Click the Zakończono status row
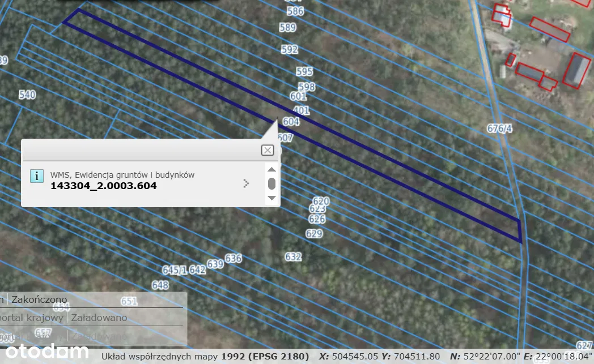The width and height of the screenshot is (594, 364). click(x=39, y=299)
